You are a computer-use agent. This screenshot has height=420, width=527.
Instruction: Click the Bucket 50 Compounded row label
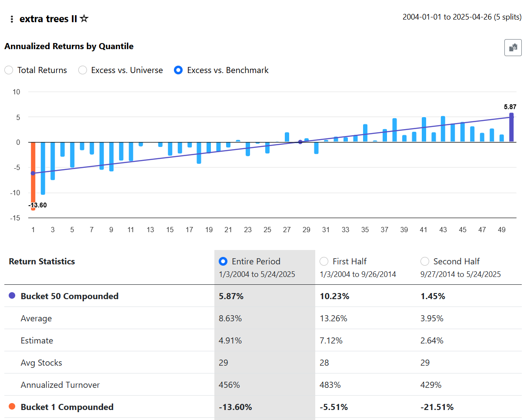pyautogui.click(x=70, y=296)
